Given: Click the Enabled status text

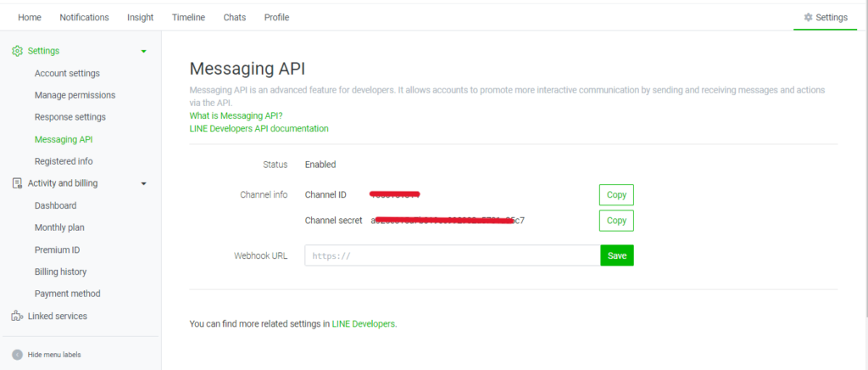Looking at the screenshot, I should point(320,165).
